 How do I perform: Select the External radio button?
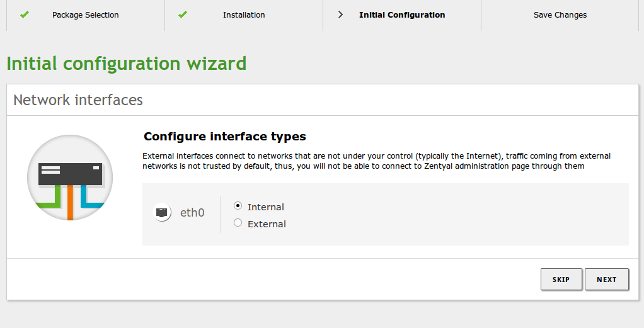[238, 222]
